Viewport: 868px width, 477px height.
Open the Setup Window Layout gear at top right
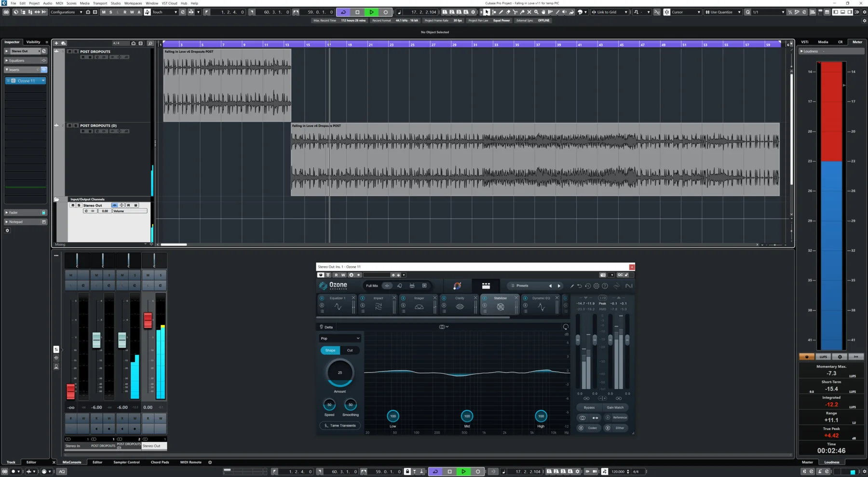point(857,12)
